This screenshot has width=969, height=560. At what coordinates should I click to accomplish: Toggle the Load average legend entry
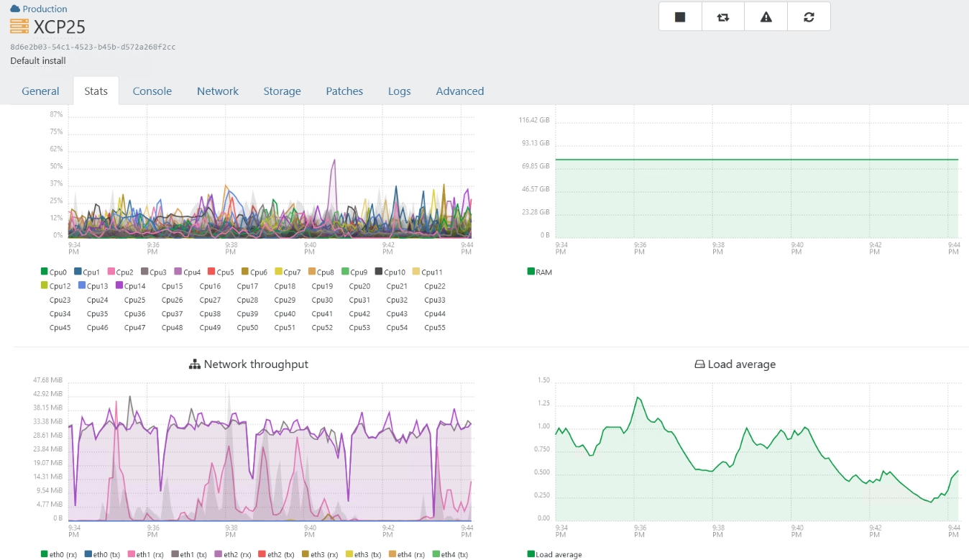[x=555, y=554]
